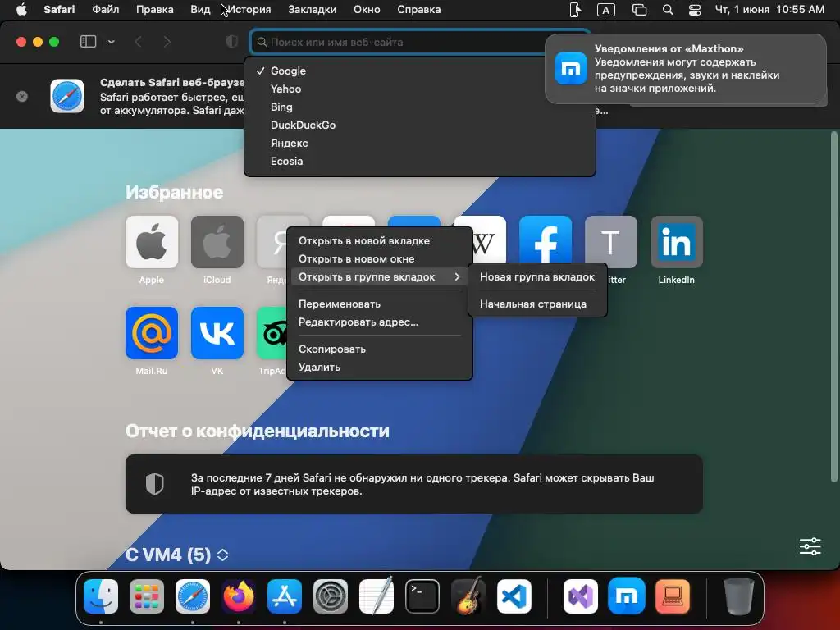Dismiss the default browser banner close icon
Image resolution: width=840 pixels, height=630 pixels.
click(x=22, y=97)
